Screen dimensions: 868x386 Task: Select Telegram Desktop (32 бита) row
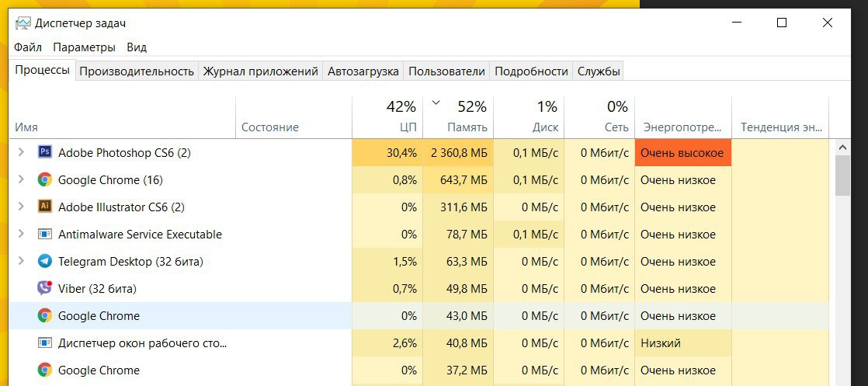(419, 261)
